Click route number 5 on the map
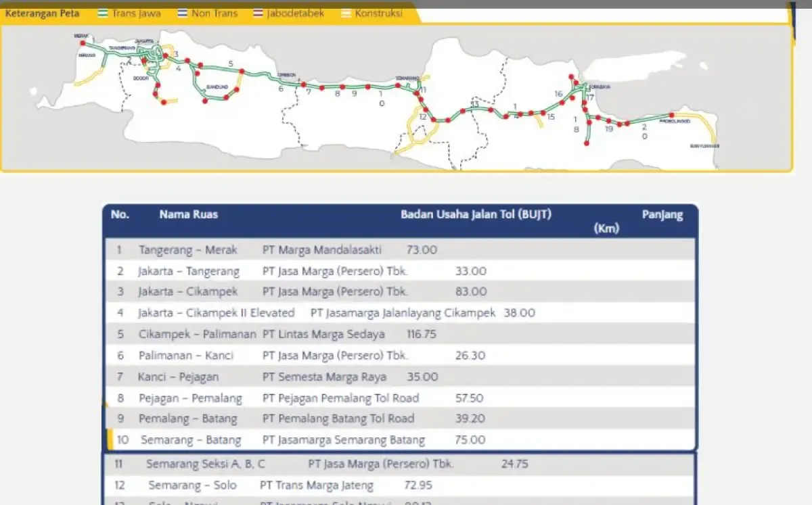Screen dimensions: 812x505 point(231,64)
